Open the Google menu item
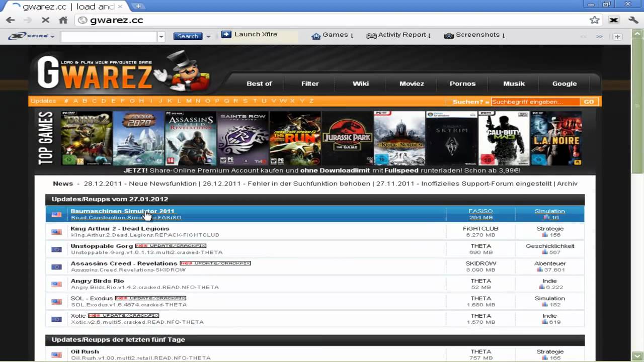Viewport: 644px width, 362px height. tap(565, 83)
